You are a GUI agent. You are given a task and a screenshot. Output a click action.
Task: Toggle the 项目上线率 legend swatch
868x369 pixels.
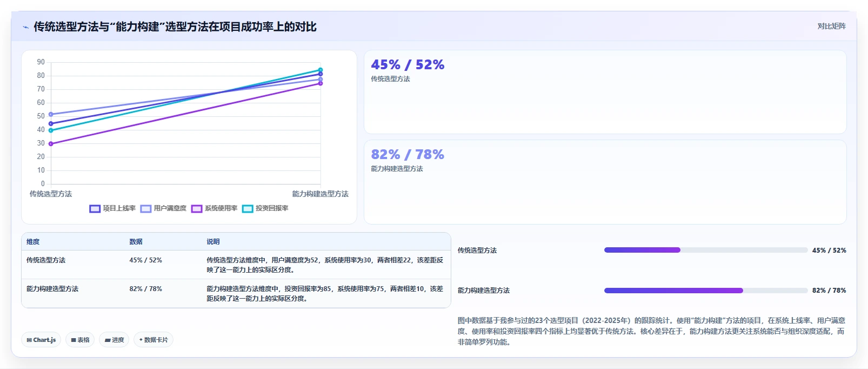[x=95, y=209]
